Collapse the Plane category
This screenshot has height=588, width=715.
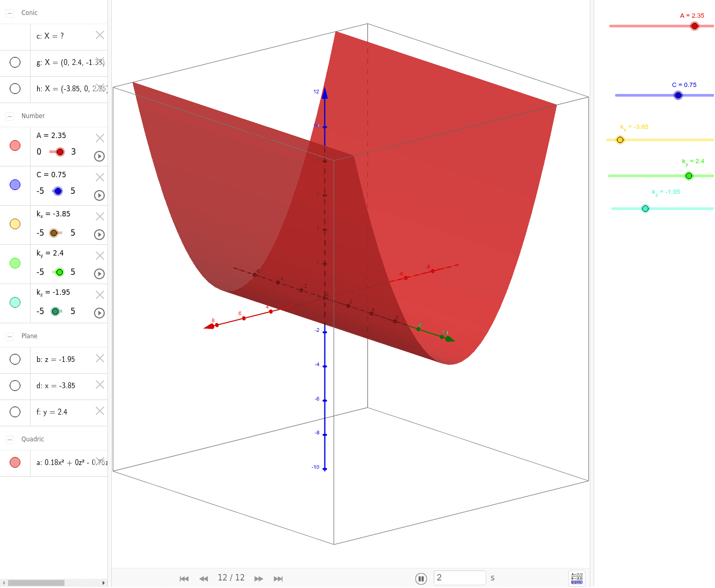point(10,336)
